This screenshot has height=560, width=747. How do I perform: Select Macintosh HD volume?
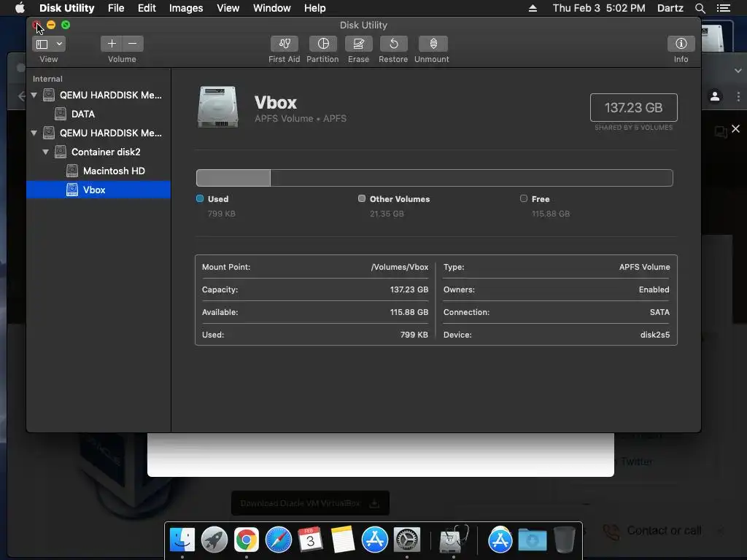tap(114, 171)
